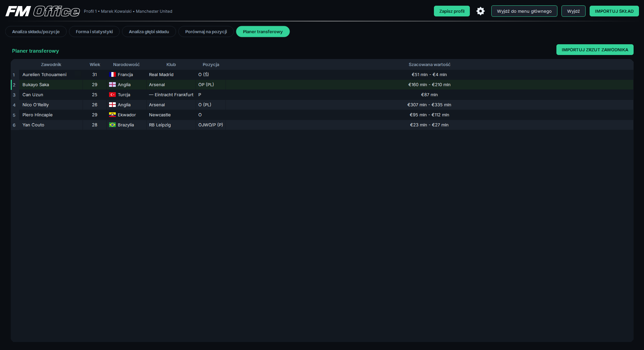The width and height of the screenshot is (644, 350).
Task: Open the Analiza głębi składu tab
Action: (x=149, y=32)
